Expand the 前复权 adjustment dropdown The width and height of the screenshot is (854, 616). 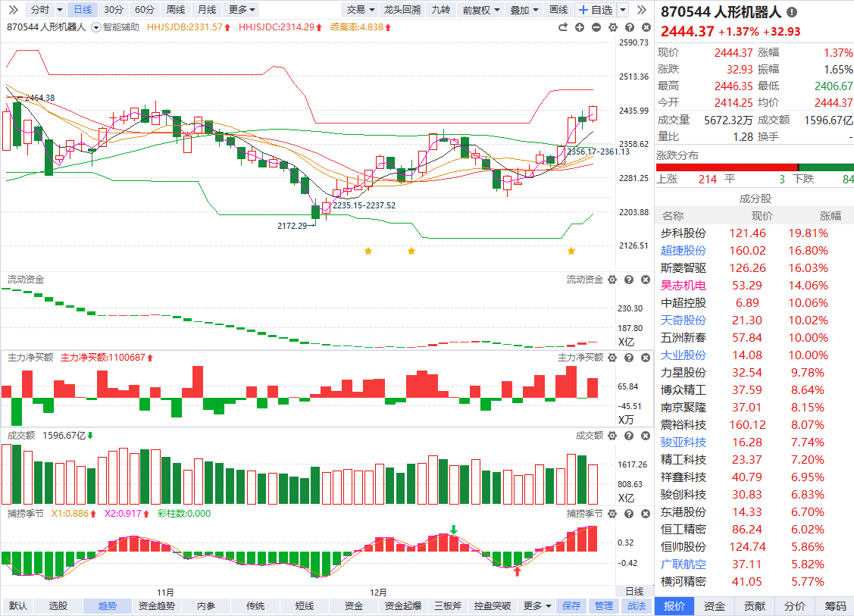point(481,10)
